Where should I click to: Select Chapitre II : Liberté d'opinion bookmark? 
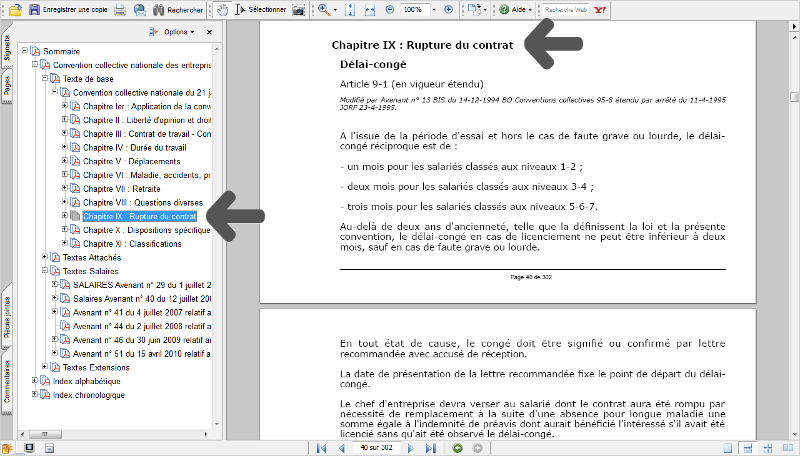click(147, 120)
